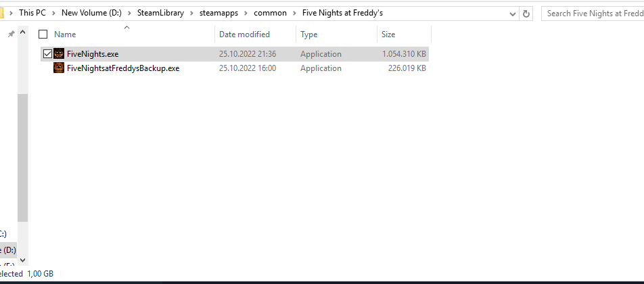This screenshot has height=284, width=644.
Task: Sort files by the Date modified column
Action: coord(244,34)
